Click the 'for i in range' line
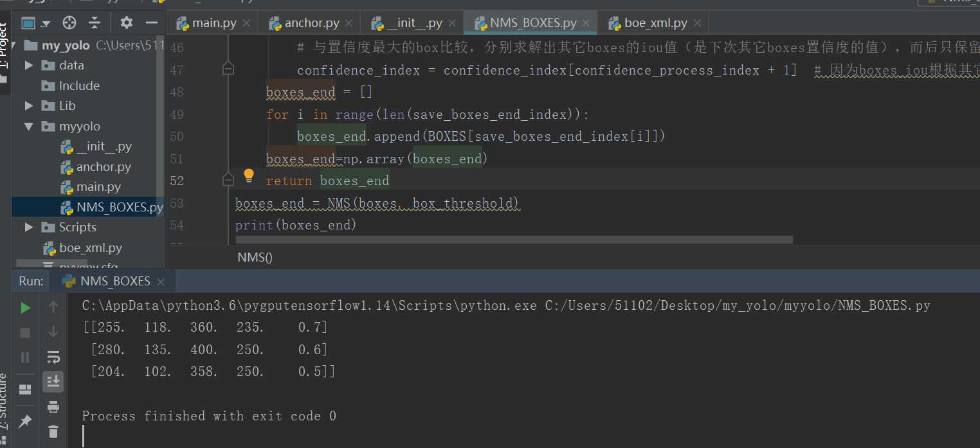Image resolution: width=980 pixels, height=448 pixels. (x=428, y=115)
